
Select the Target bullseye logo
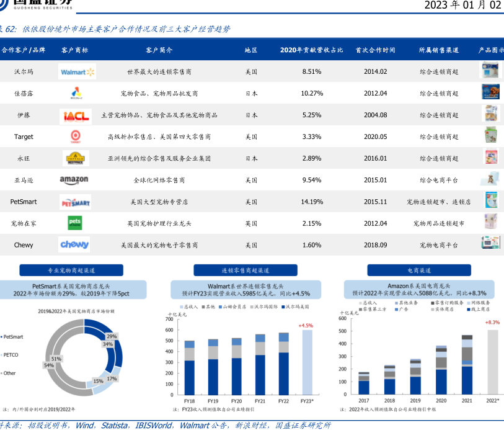[76, 137]
